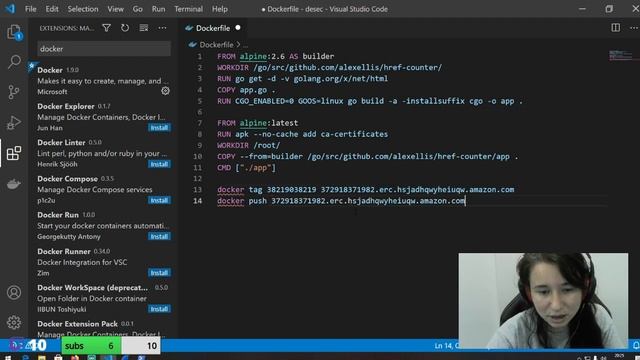Click the extensions search field containing docker
This screenshot has height=360, width=640.
104,49
